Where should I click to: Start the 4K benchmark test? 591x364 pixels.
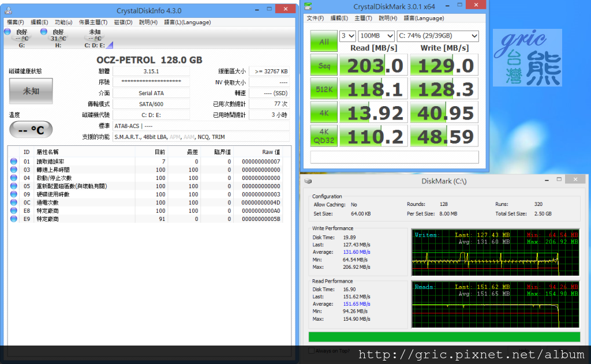click(x=324, y=112)
